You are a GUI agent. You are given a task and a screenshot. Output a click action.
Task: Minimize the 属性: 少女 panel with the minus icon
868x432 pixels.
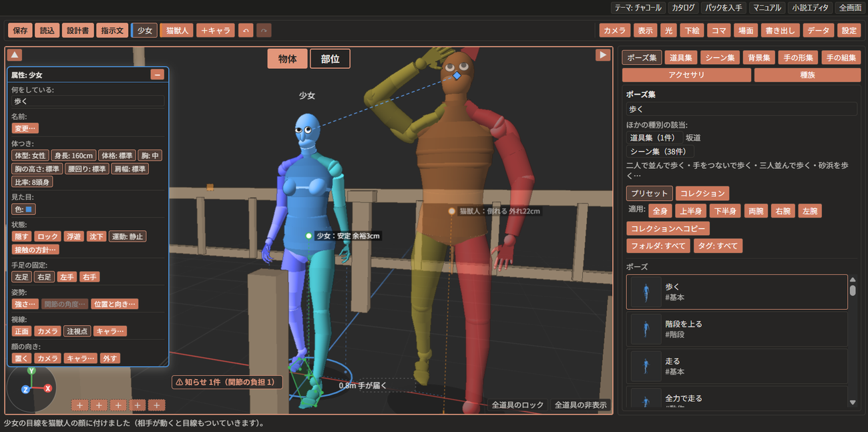[x=158, y=75]
